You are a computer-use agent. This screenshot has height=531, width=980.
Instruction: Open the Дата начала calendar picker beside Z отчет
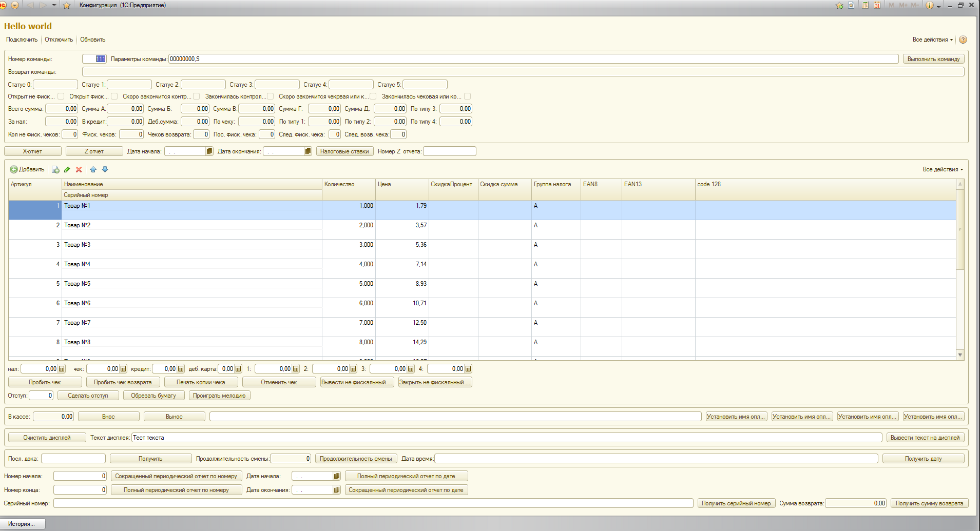coord(209,151)
